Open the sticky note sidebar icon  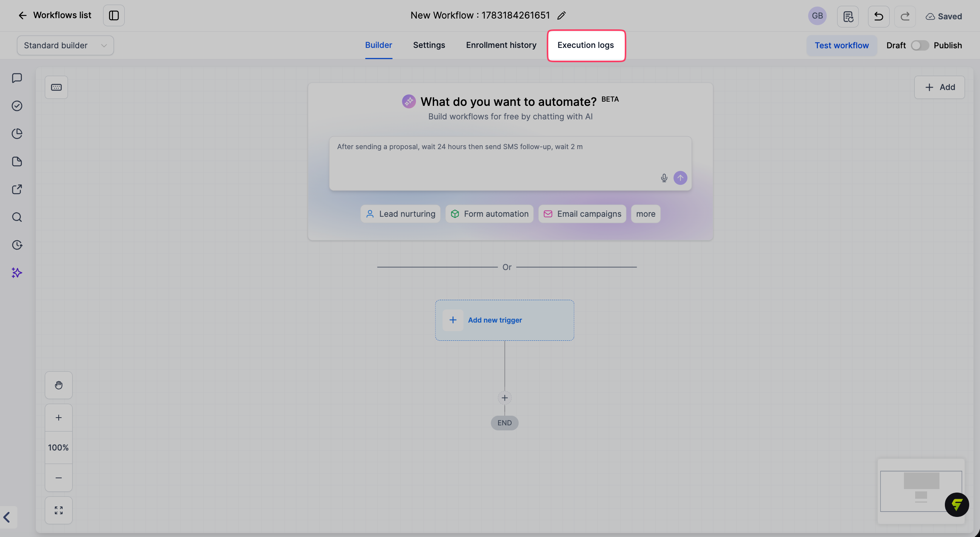click(x=17, y=161)
